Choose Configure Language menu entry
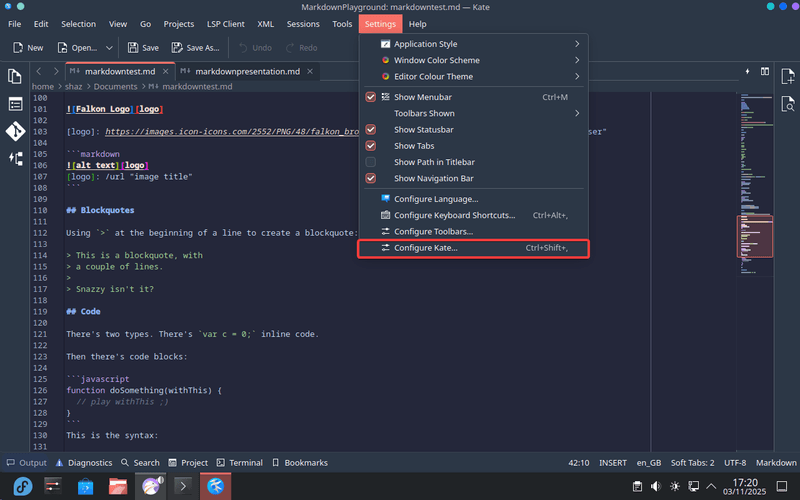The image size is (800, 500). [x=474, y=199]
